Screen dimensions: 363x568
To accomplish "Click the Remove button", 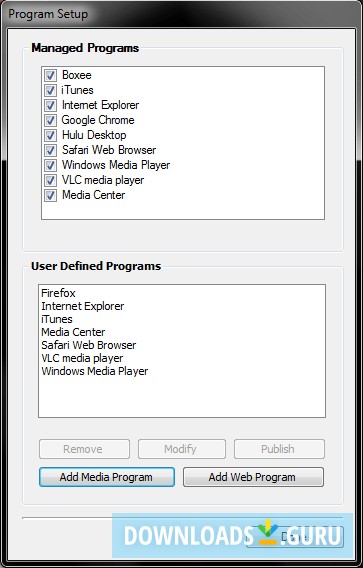I will pos(84,449).
